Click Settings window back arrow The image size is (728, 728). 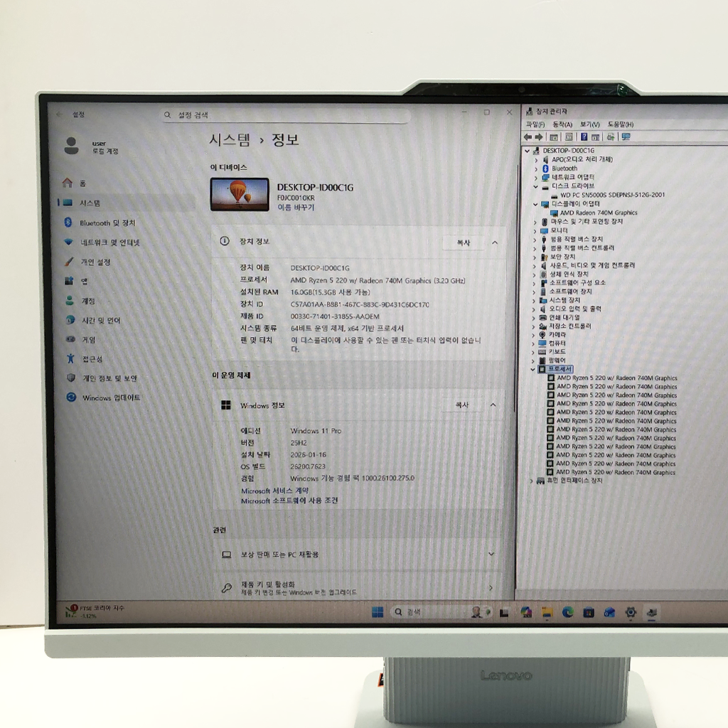pos(60,114)
